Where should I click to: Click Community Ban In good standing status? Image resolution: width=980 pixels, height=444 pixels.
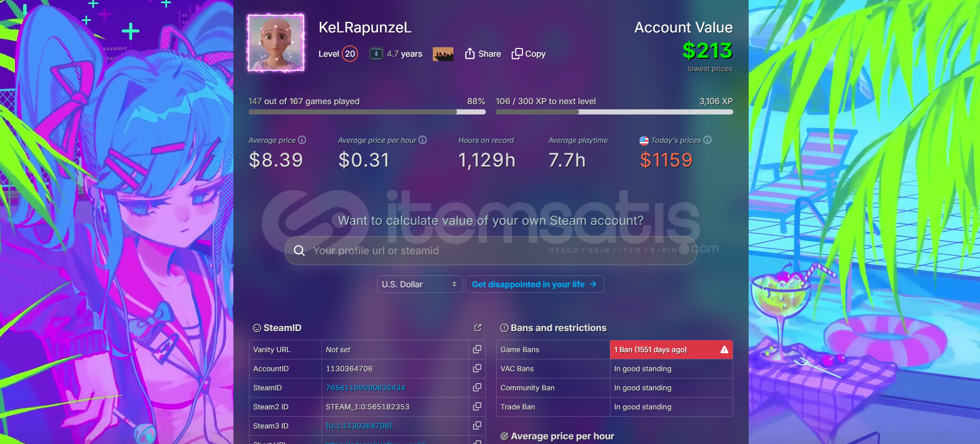click(643, 388)
